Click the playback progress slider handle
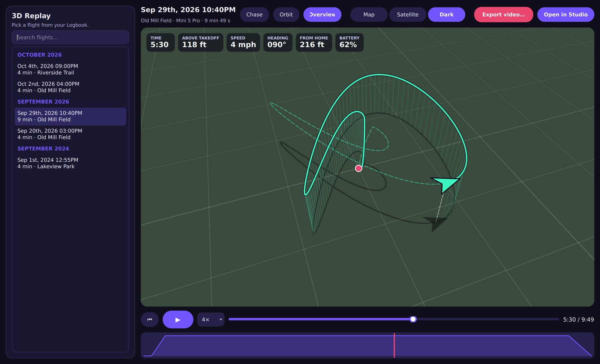The width and height of the screenshot is (600, 364). click(x=413, y=319)
